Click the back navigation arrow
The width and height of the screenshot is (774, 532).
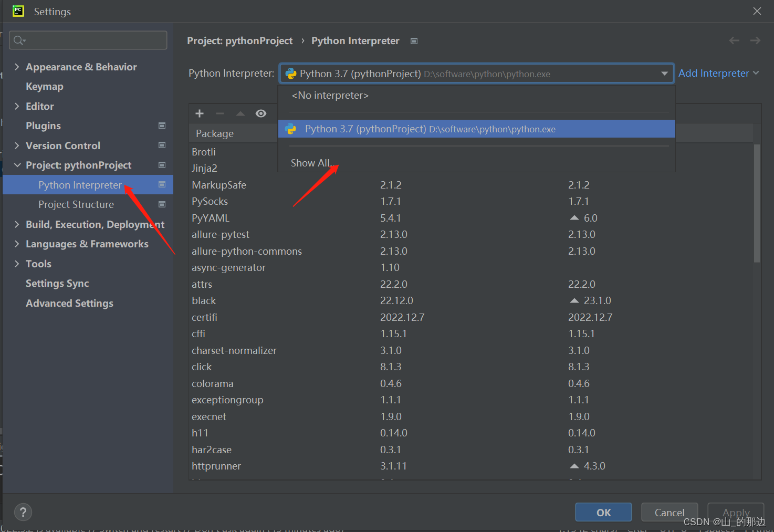pos(734,40)
